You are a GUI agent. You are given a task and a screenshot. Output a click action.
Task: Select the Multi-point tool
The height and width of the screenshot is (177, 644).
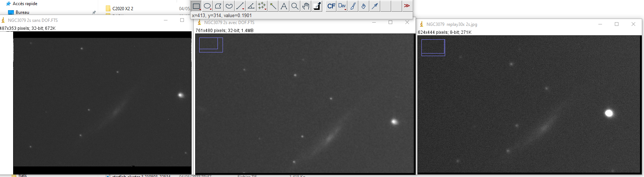click(x=262, y=6)
